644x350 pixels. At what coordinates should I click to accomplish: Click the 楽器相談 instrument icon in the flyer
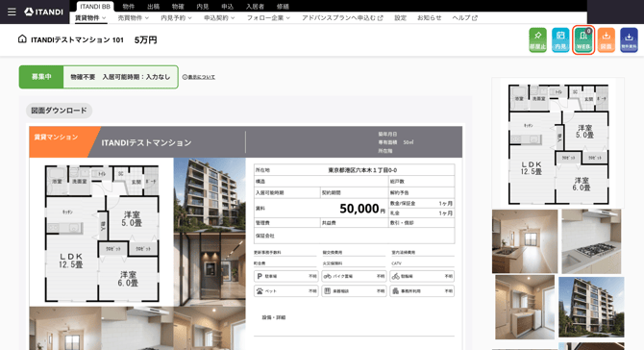[x=328, y=290]
